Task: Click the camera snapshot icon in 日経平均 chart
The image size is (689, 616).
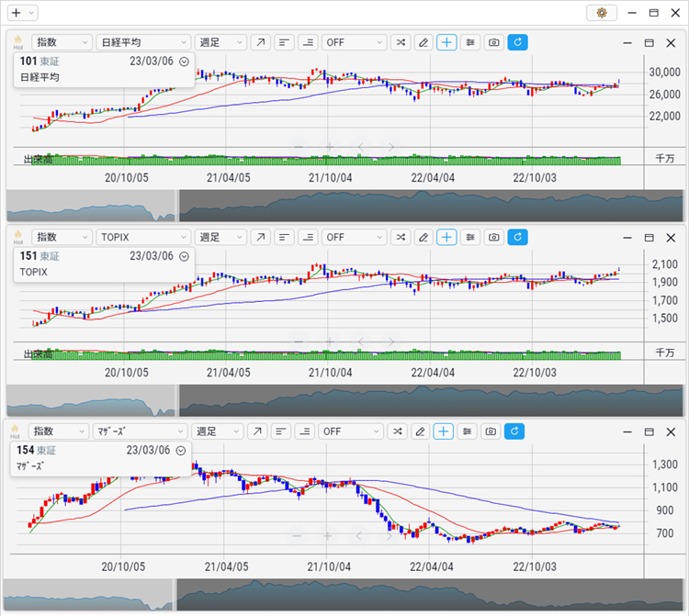Action: click(x=494, y=42)
